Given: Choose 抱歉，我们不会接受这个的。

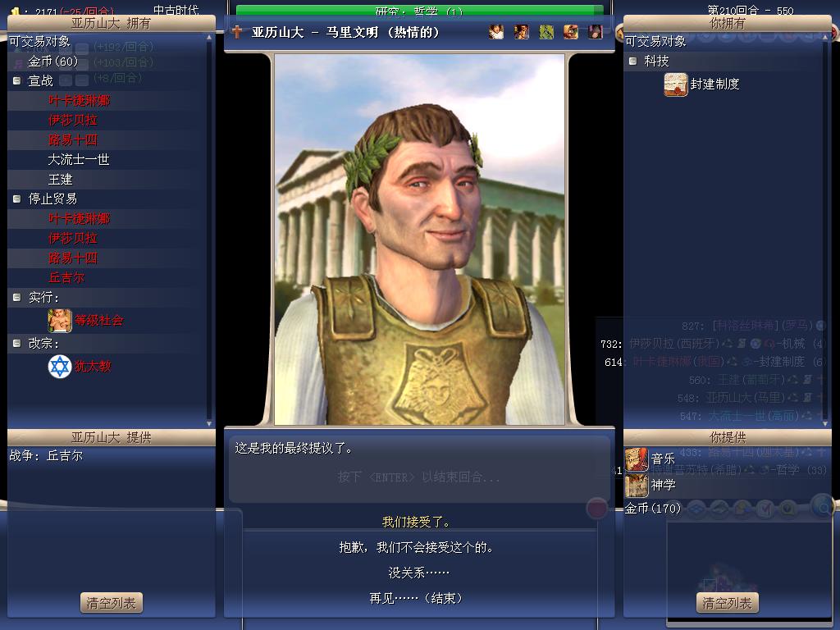Looking at the screenshot, I should (416, 547).
